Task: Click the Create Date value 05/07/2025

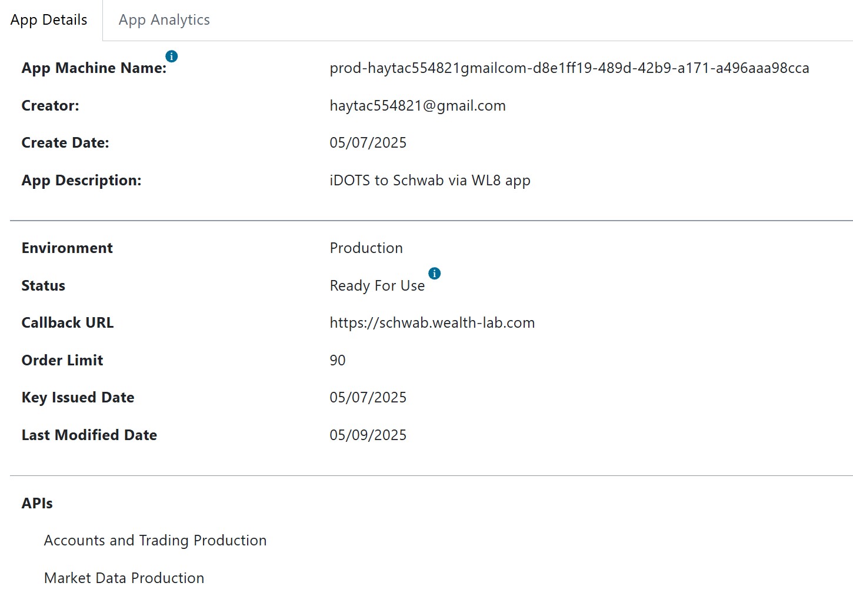Action: click(x=368, y=143)
